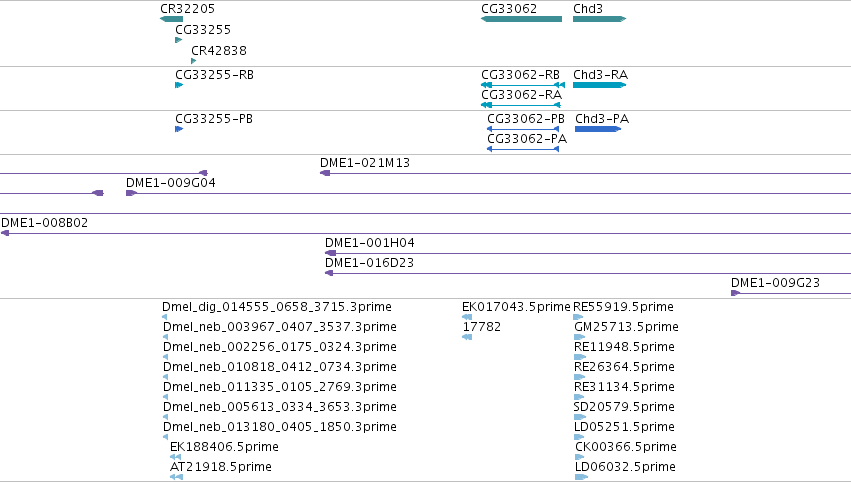Viewport: 851px width, 482px height.
Task: Click the arrowhead beneath DME1-001H04 label
Action: tap(331, 253)
